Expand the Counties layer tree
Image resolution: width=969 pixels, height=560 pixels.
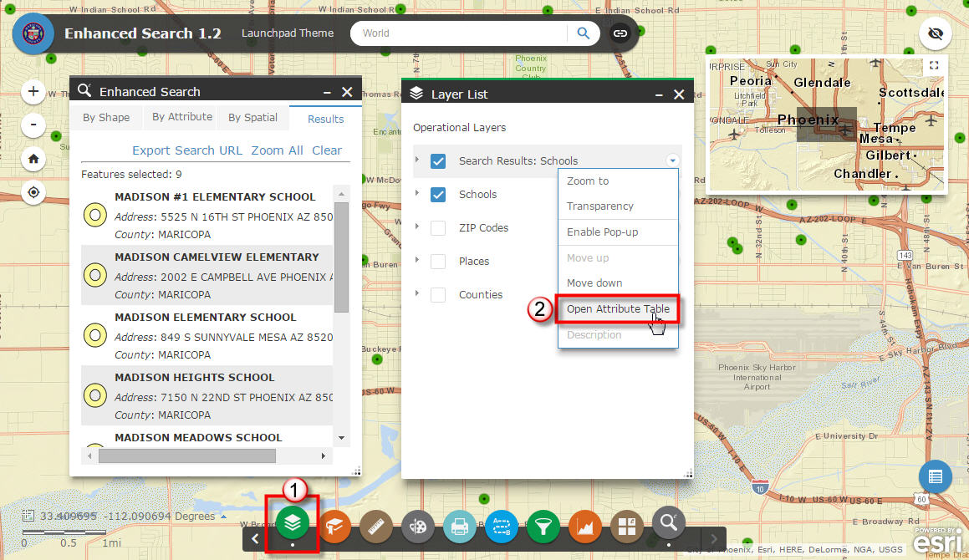coord(417,293)
